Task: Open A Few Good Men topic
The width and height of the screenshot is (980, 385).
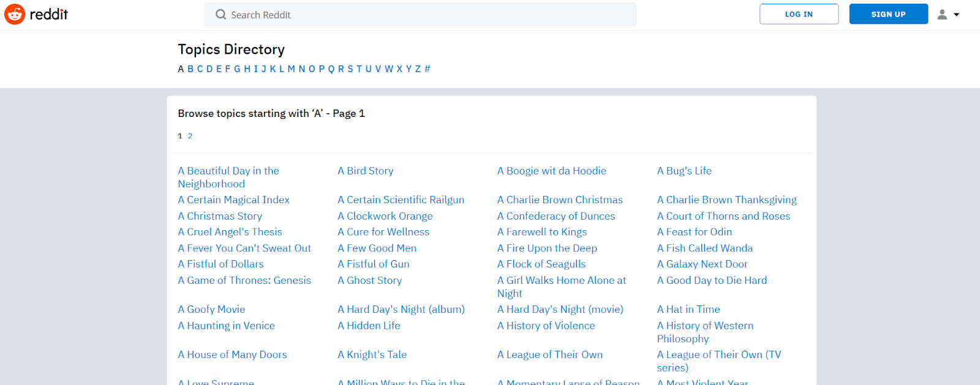Action: point(377,248)
